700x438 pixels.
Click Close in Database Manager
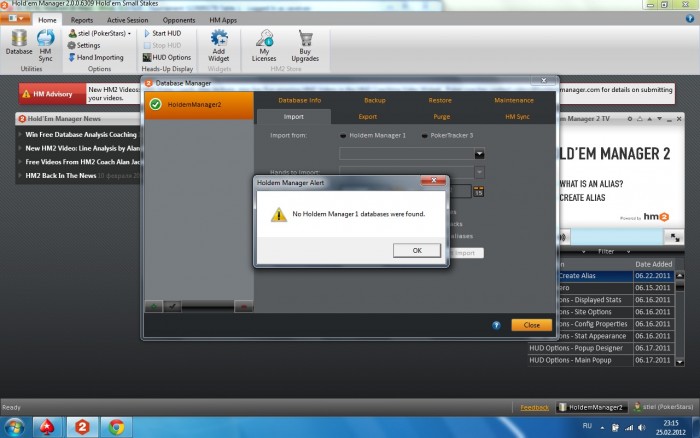[x=531, y=325]
